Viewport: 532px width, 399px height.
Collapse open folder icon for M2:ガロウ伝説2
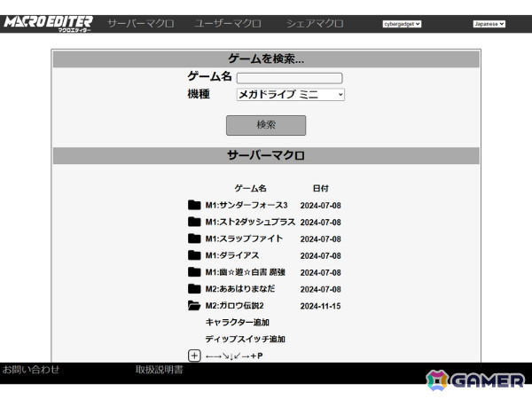pyautogui.click(x=194, y=306)
